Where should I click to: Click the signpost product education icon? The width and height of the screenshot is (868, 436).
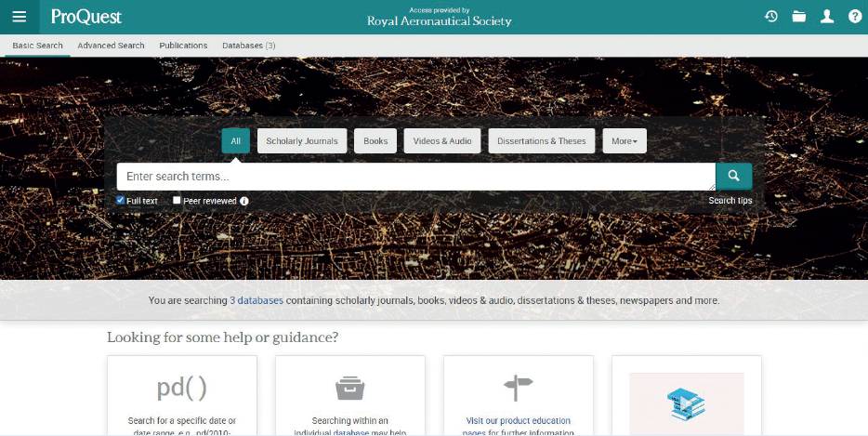point(519,388)
